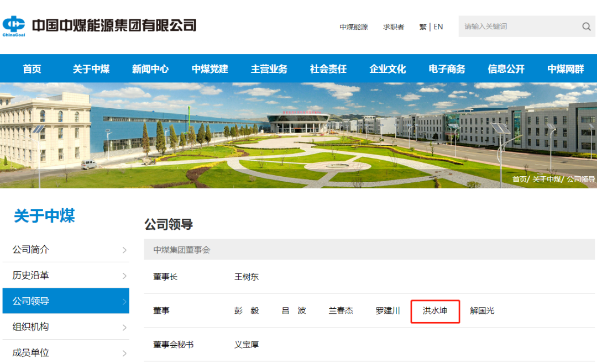Click the board secretary name 义宝厚
Screen dimensions: 597x364
coord(247,345)
